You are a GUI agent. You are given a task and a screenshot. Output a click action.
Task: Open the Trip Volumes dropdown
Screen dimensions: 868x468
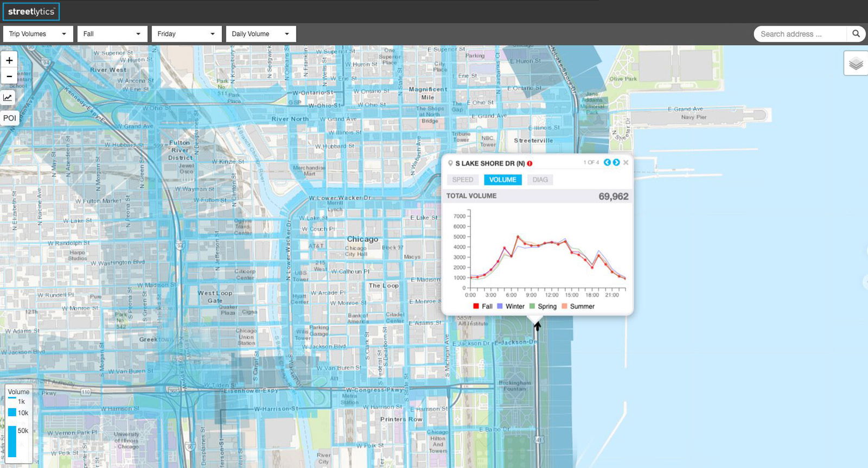pos(38,34)
